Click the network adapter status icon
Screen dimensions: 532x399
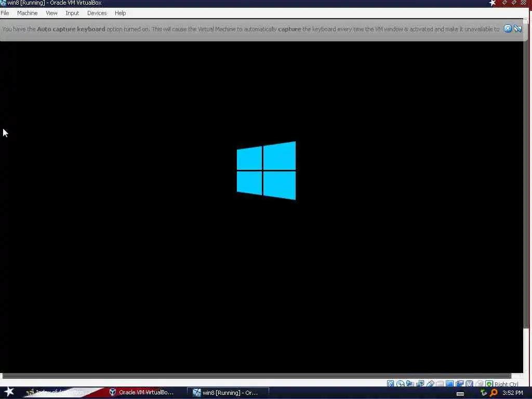click(420, 383)
